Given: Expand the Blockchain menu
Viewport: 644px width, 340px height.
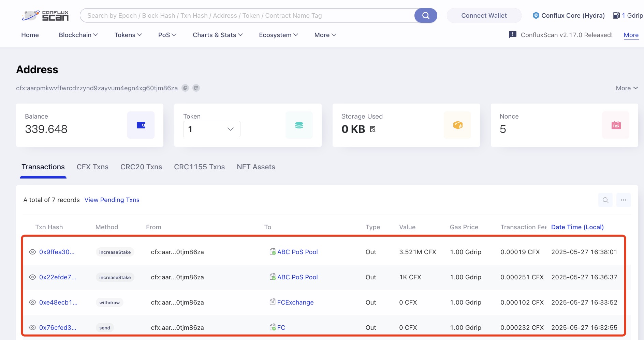Looking at the screenshot, I should (x=78, y=35).
